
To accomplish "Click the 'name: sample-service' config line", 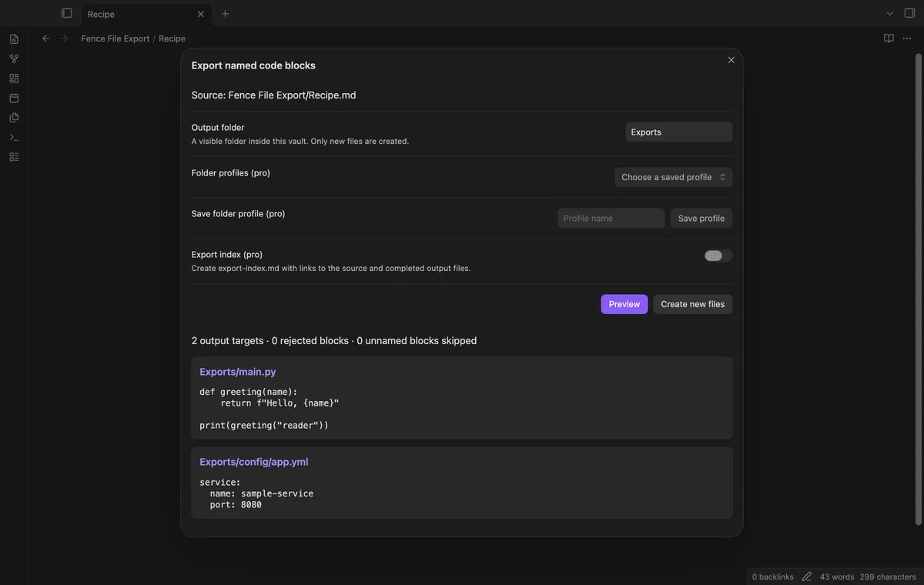I will point(262,493).
